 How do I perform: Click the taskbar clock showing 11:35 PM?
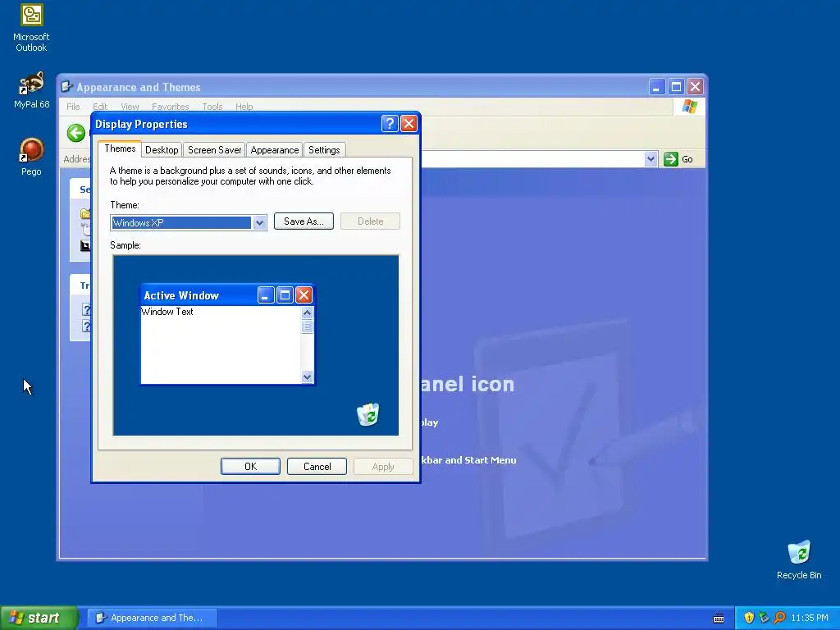point(810,618)
